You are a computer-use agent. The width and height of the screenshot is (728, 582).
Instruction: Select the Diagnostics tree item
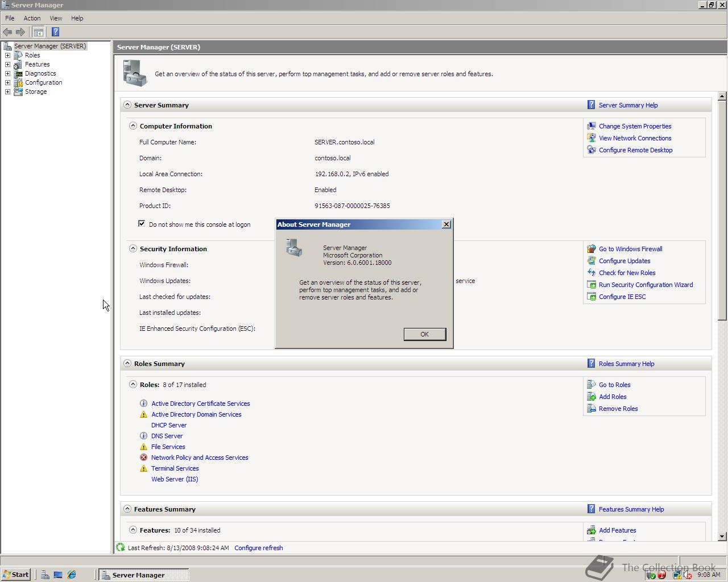(x=40, y=73)
